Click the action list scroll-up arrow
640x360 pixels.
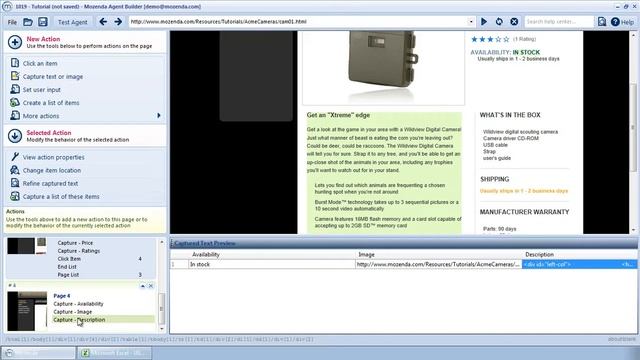point(162,242)
